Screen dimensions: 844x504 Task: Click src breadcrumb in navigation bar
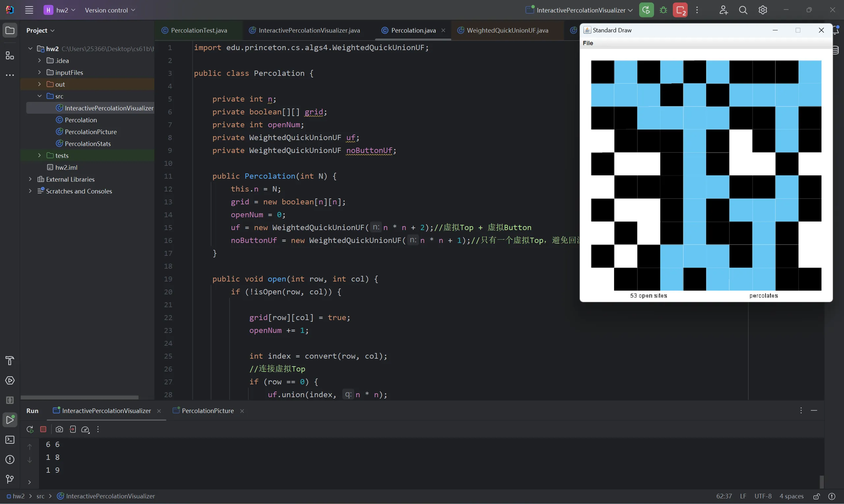click(41, 496)
